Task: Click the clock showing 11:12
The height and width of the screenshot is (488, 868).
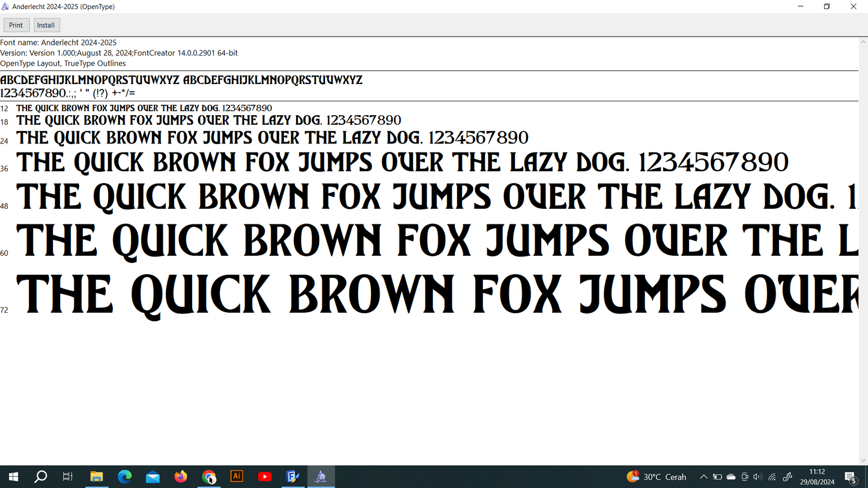Action: coord(817,477)
